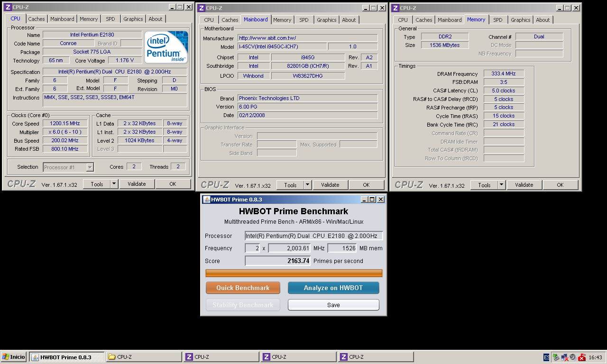Click the Bus Speed value 200.02 MHz

(65, 140)
